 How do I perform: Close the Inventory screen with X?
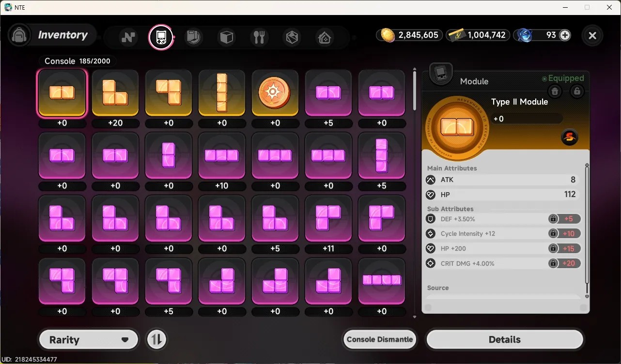(592, 35)
